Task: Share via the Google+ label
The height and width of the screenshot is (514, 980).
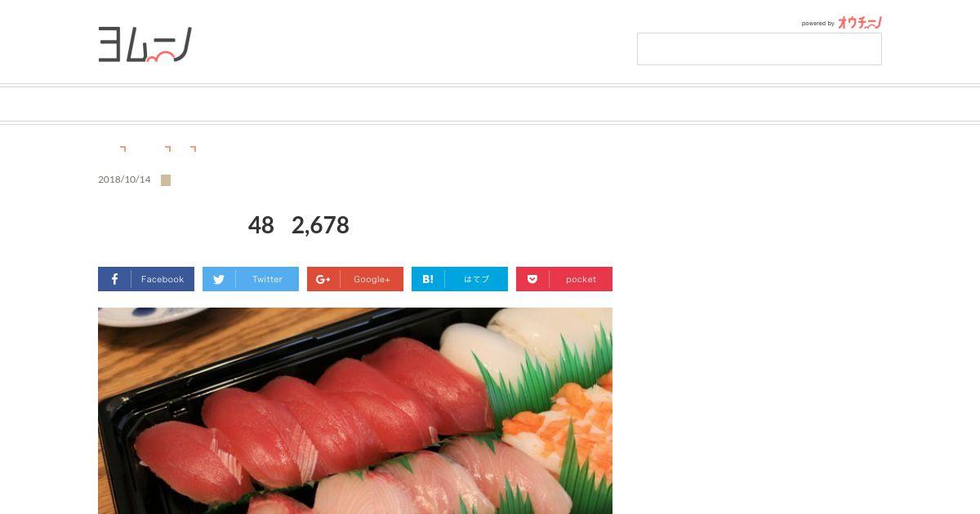Action: tap(372, 279)
